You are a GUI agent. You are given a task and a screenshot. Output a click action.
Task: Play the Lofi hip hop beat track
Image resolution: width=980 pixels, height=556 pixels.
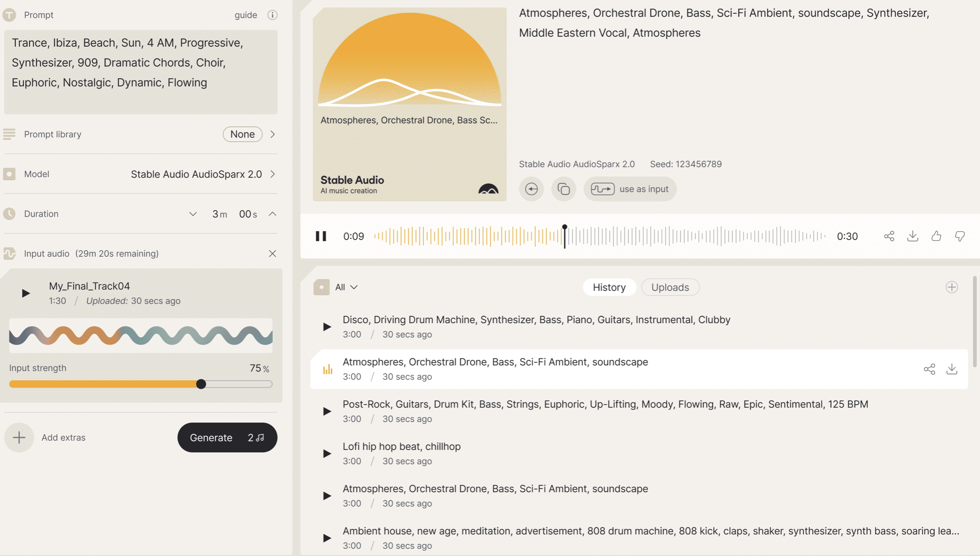(x=327, y=453)
